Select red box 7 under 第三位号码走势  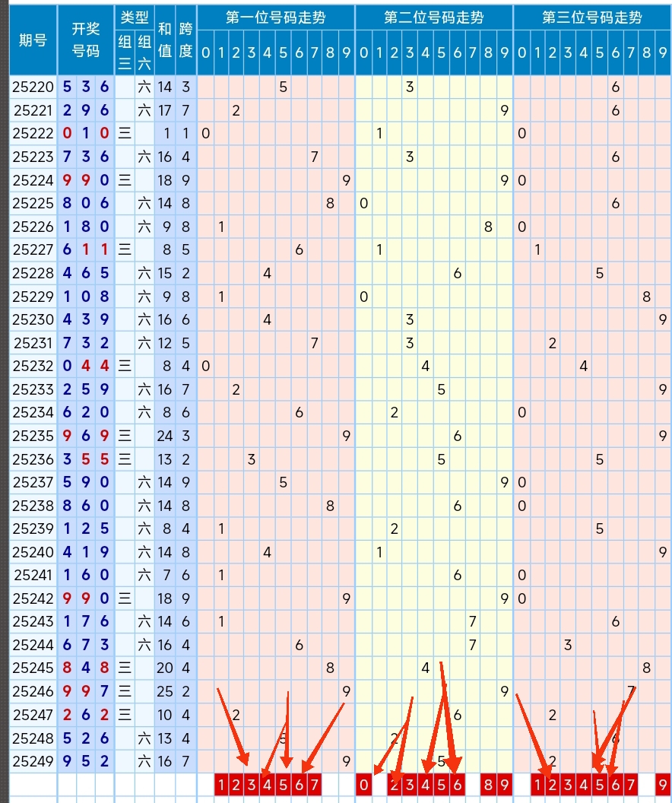[631, 784]
